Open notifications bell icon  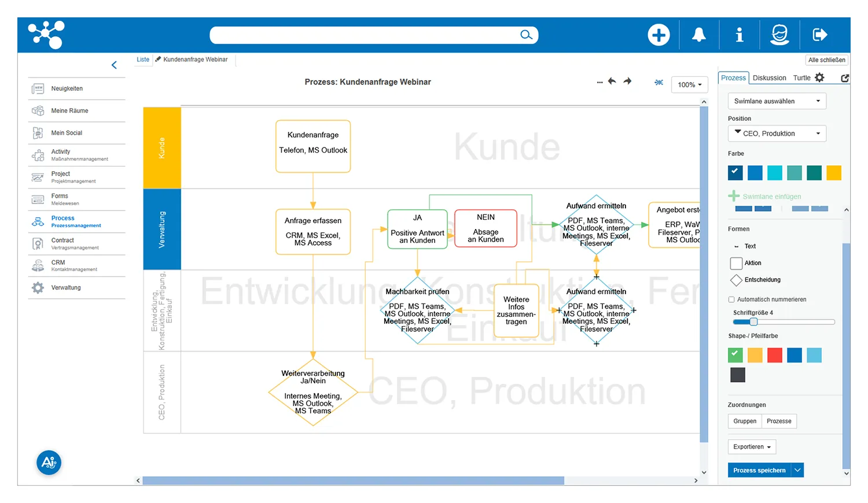point(699,35)
